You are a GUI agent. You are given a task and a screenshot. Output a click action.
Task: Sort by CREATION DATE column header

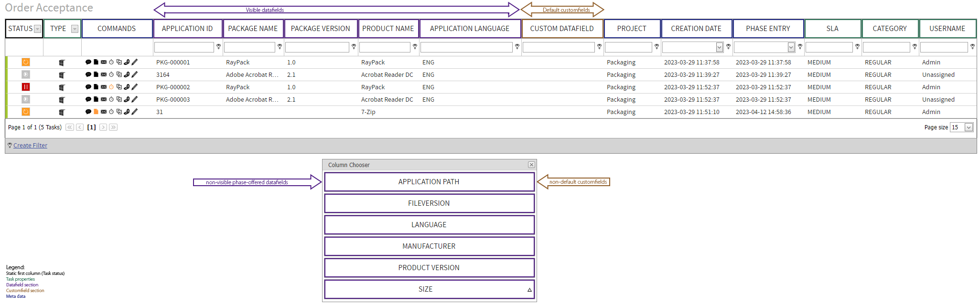coord(696,29)
